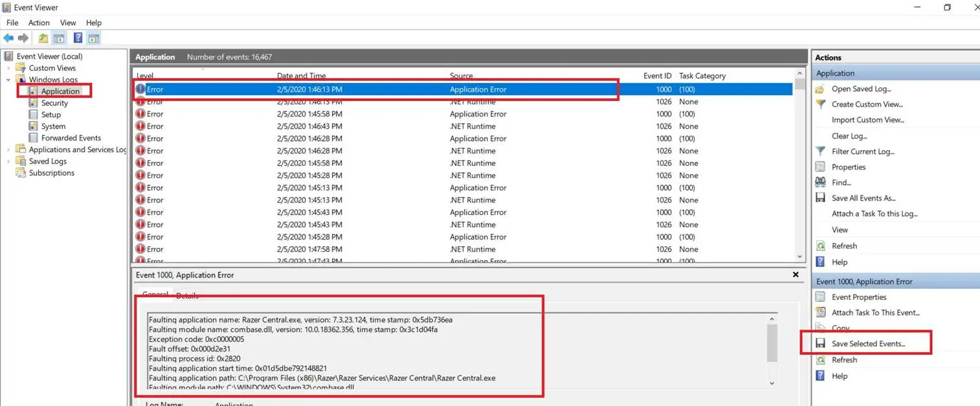Click the event description text scrollbar
This screenshot has width=980, height=406.
(x=772, y=352)
